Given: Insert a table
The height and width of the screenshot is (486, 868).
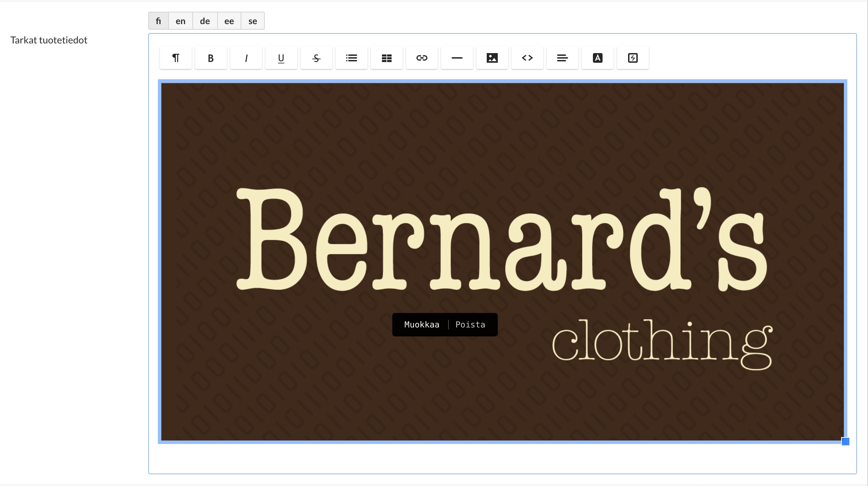Looking at the screenshot, I should (x=387, y=58).
